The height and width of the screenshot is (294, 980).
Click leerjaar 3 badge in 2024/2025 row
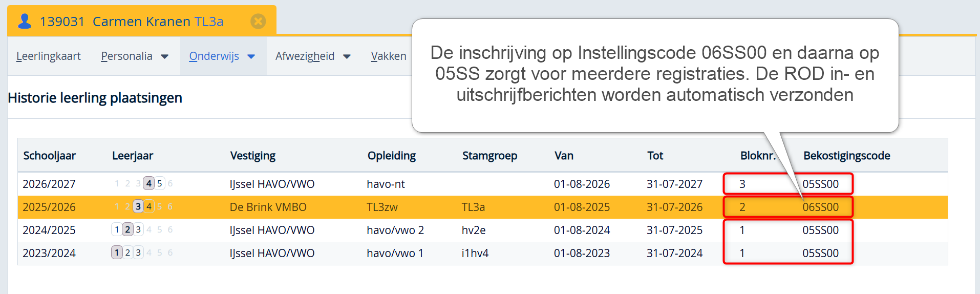[x=138, y=229]
